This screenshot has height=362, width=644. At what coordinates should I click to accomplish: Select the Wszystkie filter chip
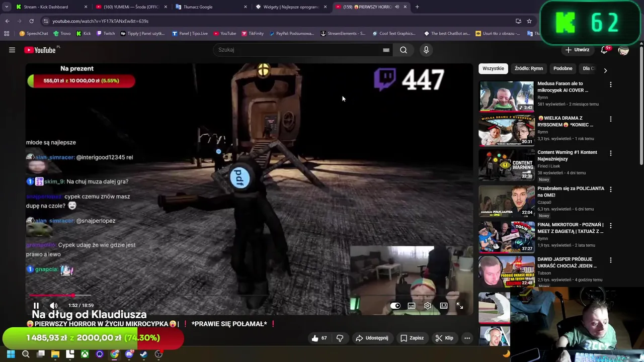(x=493, y=68)
